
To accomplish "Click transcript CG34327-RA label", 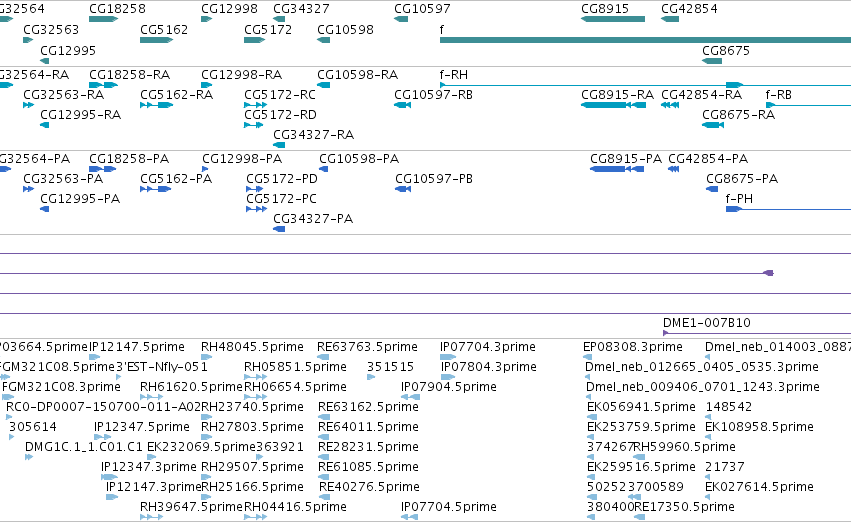I will 314,135.
